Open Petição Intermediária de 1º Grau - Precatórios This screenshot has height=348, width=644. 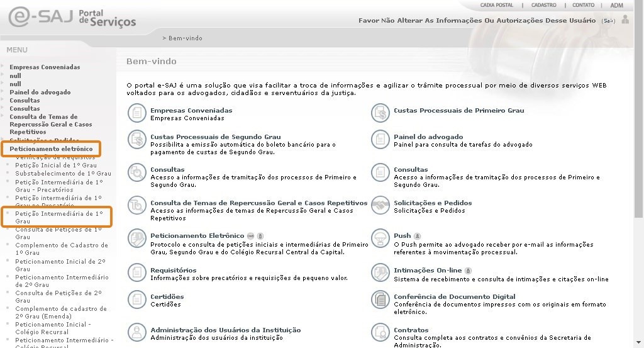[58, 186]
